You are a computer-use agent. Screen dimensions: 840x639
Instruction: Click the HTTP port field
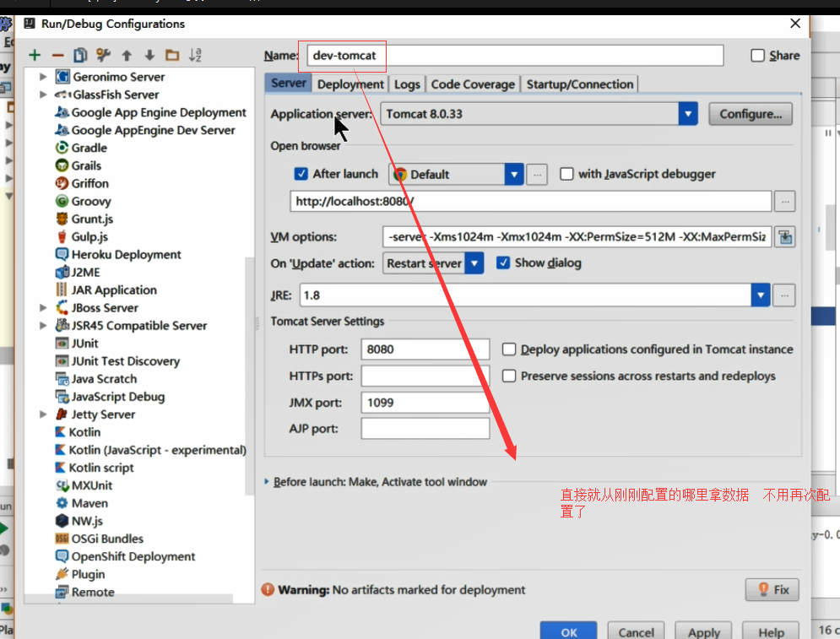click(425, 349)
